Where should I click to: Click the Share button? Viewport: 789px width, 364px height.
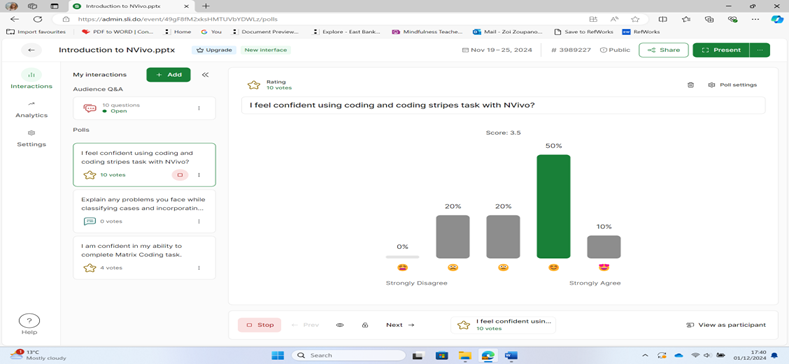[664, 50]
